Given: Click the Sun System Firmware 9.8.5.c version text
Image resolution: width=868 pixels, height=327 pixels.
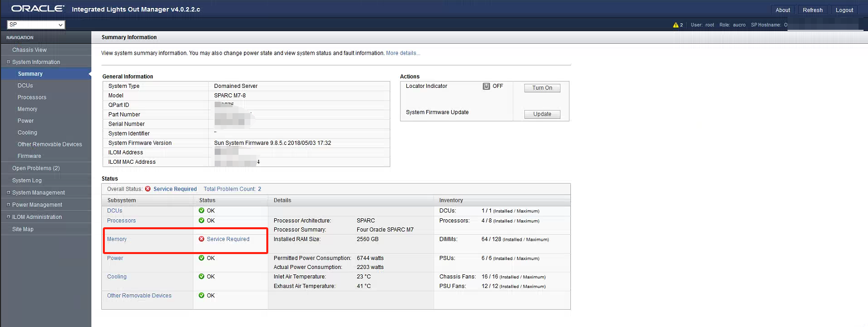Looking at the screenshot, I should [x=272, y=143].
